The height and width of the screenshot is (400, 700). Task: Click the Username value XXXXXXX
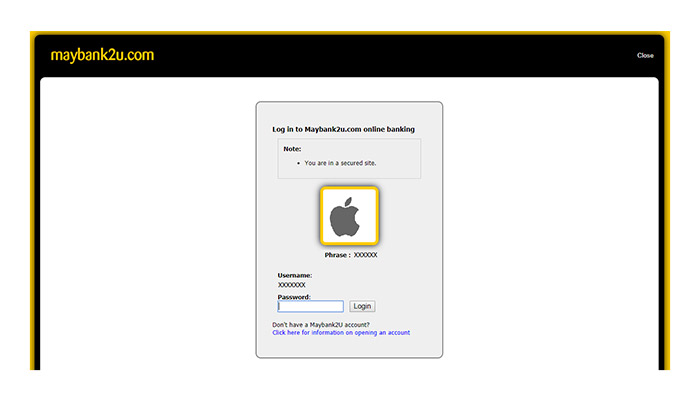(292, 285)
